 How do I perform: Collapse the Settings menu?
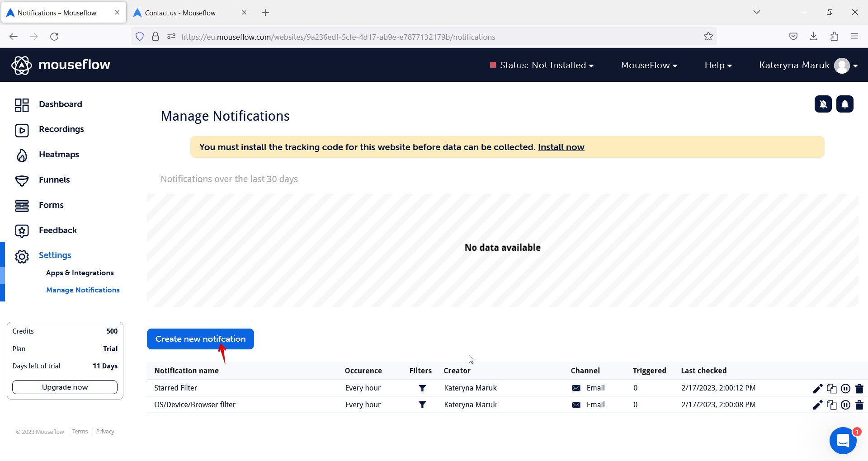coord(43,256)
